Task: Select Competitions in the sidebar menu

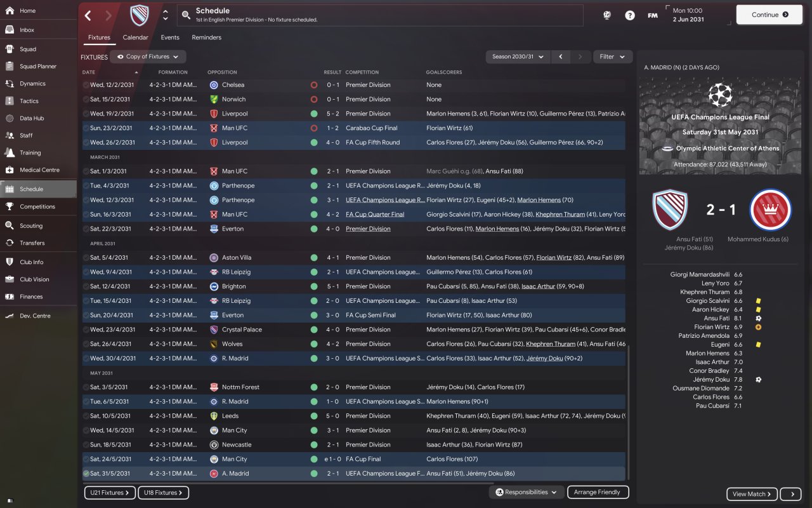Action: coord(38,206)
